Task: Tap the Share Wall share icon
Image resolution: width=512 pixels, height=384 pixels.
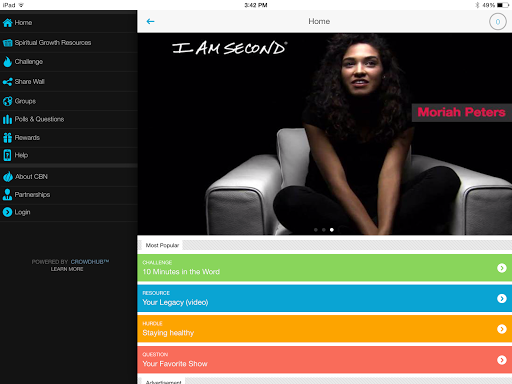Action: point(7,82)
